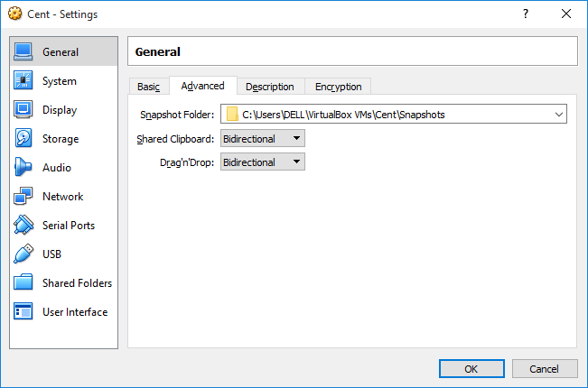The width and height of the screenshot is (588, 388).
Task: Expand the Snapshot Folder path dropdown
Action: tap(394, 115)
